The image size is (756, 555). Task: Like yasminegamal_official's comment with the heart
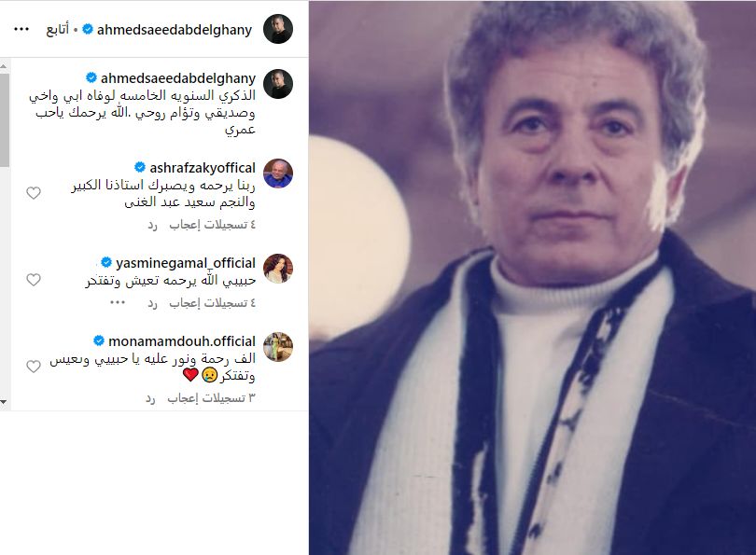point(34,280)
